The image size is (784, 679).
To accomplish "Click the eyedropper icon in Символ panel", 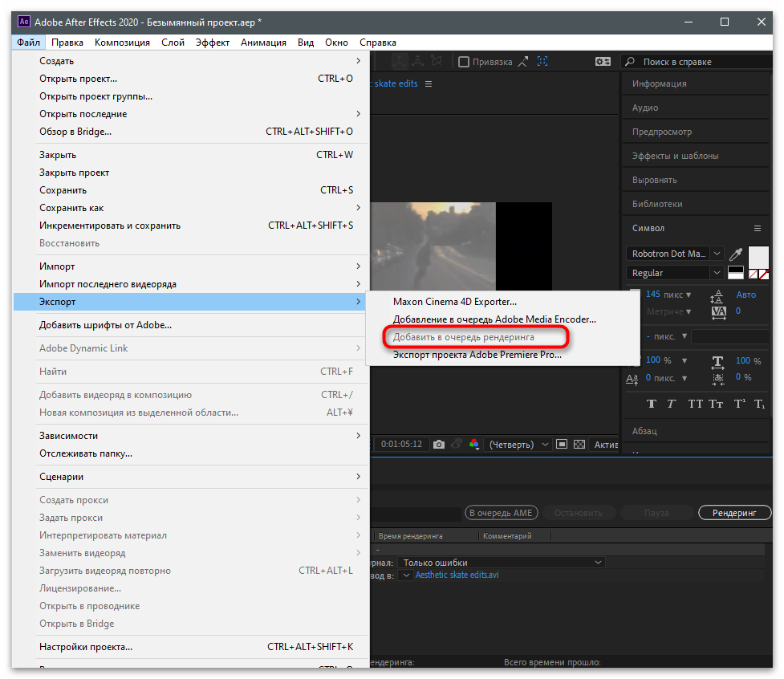I will click(735, 254).
